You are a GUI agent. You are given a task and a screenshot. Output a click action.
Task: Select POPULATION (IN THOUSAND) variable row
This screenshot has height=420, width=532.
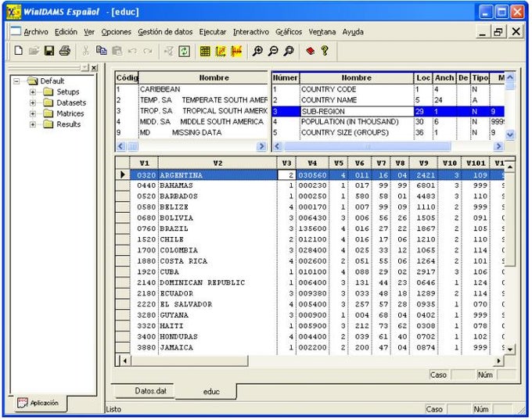pos(388,122)
